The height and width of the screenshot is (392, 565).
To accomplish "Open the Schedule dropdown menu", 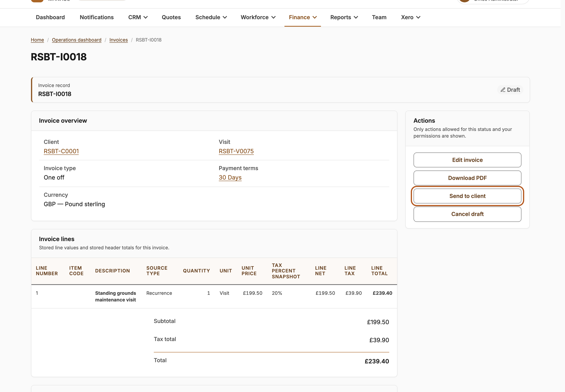I will pos(211,17).
